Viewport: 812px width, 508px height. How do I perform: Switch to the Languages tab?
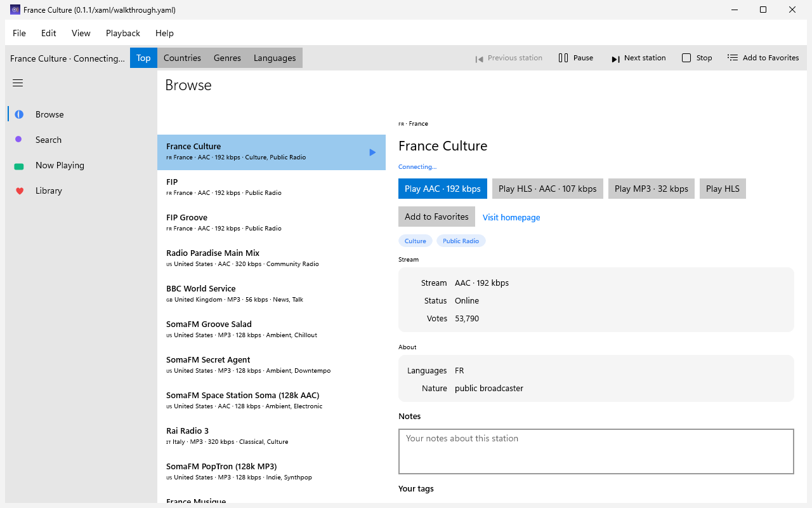pos(275,58)
